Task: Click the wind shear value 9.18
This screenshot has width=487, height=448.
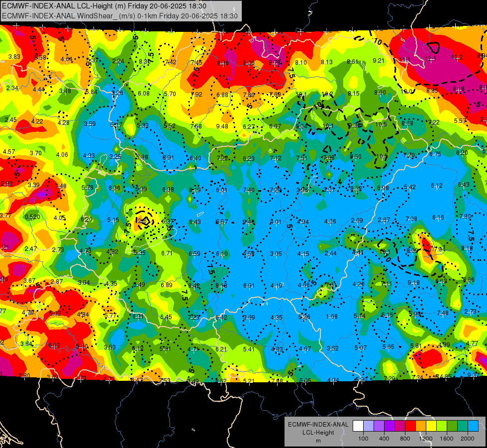Action: 413,283
